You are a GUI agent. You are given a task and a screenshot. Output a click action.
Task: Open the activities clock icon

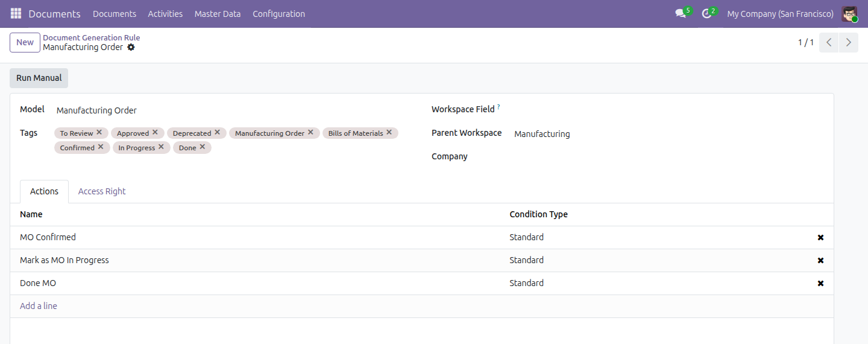pyautogui.click(x=706, y=13)
